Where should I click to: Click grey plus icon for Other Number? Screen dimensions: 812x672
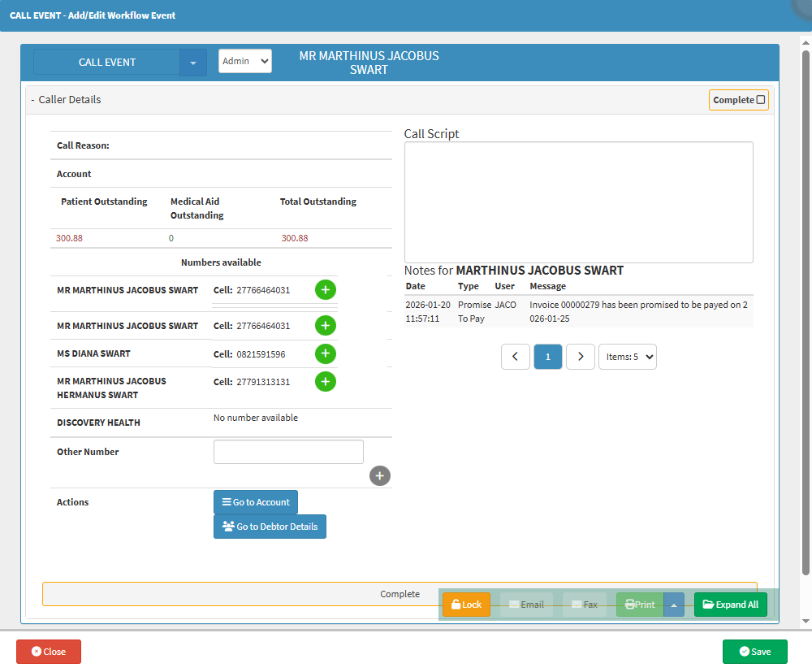pyautogui.click(x=379, y=475)
